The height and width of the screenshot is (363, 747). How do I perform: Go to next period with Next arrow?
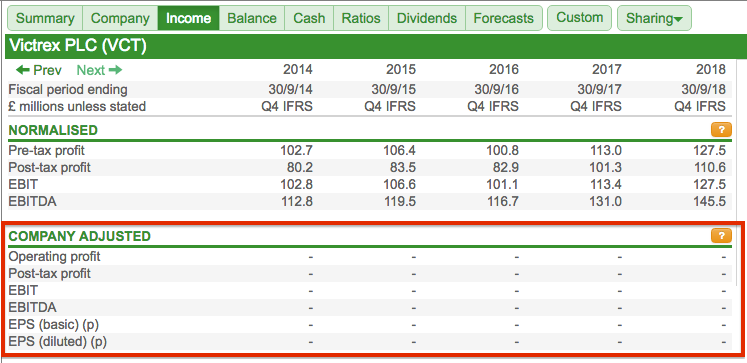tap(100, 71)
